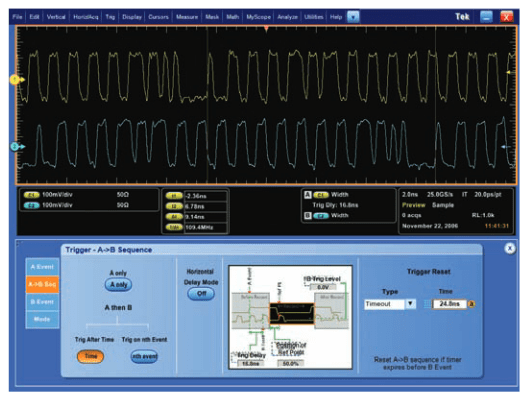Click the B Trig Level 0.0V field in the diagram
Viewport: 525px width, 396px height.
click(323, 287)
